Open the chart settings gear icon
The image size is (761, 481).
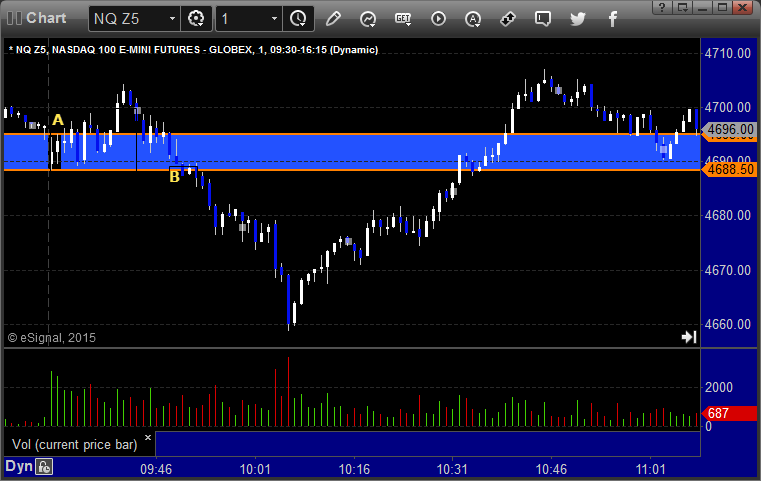196,19
